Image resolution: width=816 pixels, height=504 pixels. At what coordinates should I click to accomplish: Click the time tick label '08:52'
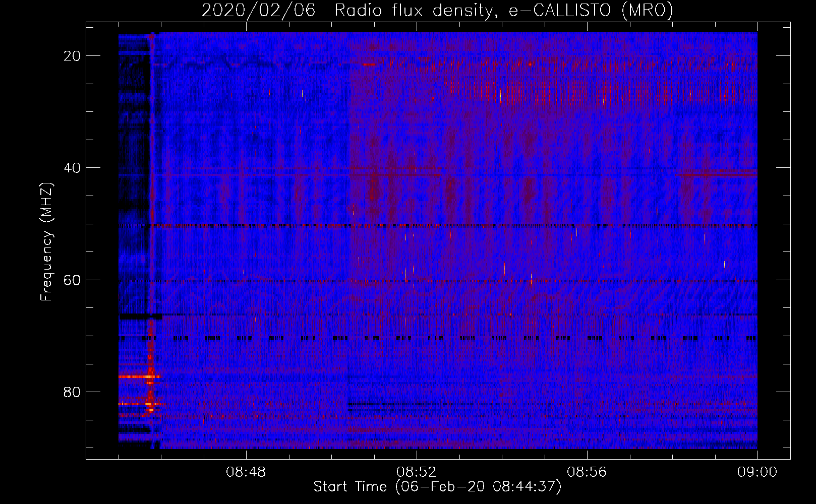point(416,472)
